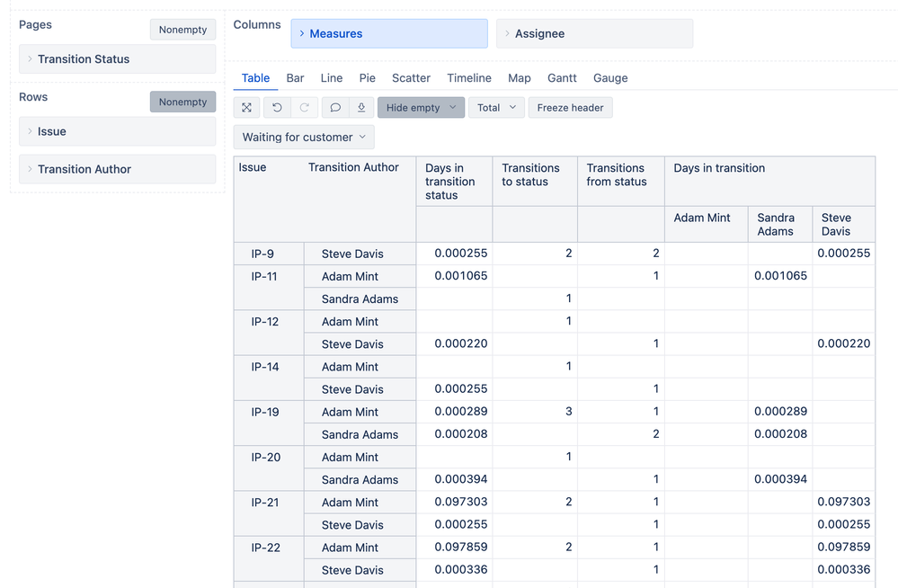This screenshot has width=898, height=588.
Task: Switch to the Gauge tab
Action: 610,78
